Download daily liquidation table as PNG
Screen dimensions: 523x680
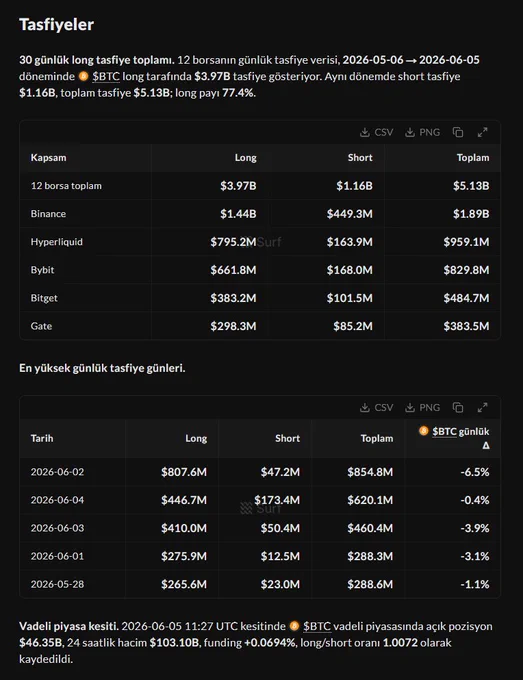click(422, 408)
